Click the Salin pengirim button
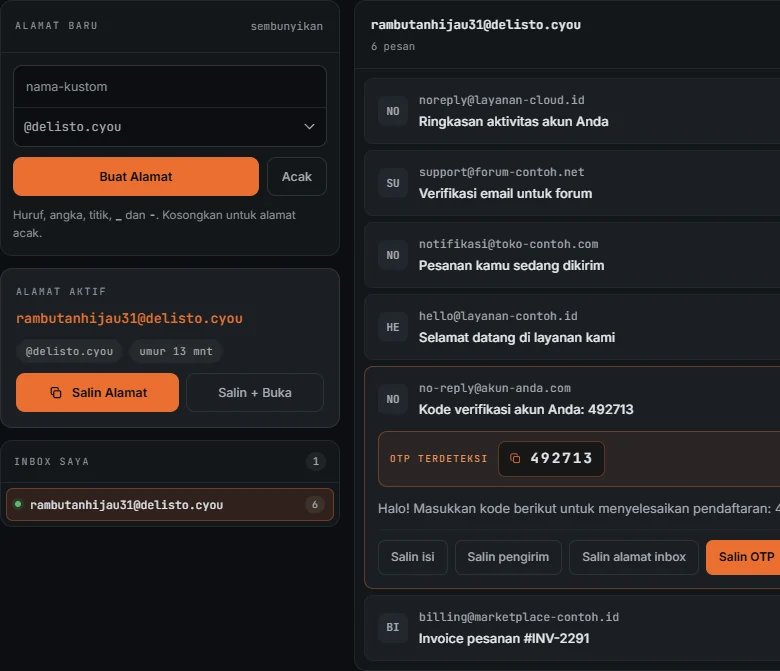780x671 pixels. [508, 557]
